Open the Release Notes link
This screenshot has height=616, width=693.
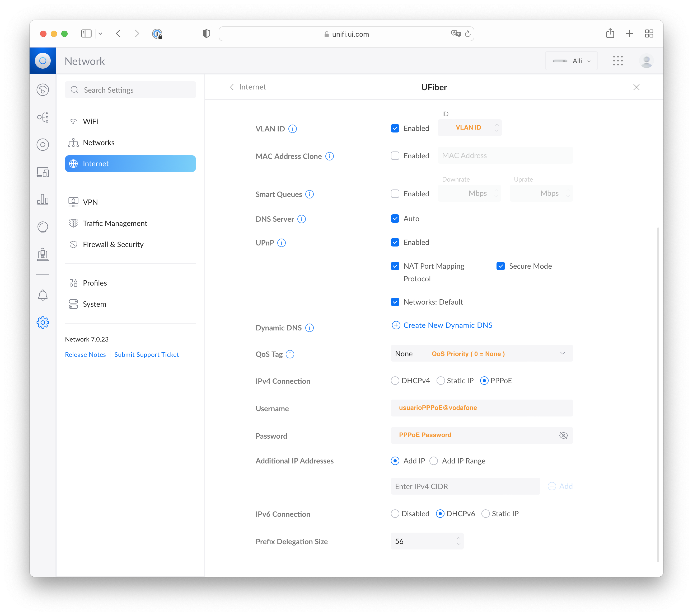click(86, 354)
